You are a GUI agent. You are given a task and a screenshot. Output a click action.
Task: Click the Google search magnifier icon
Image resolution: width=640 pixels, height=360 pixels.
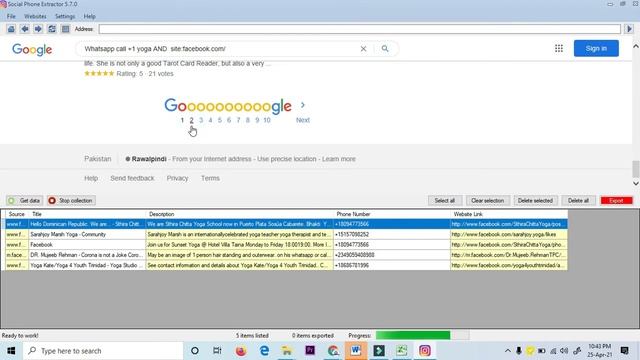coord(385,49)
